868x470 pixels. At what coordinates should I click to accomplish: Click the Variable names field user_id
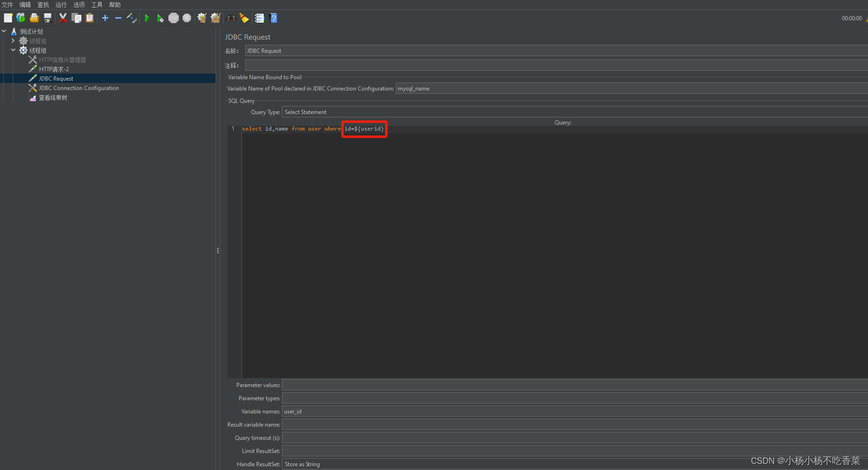575,411
